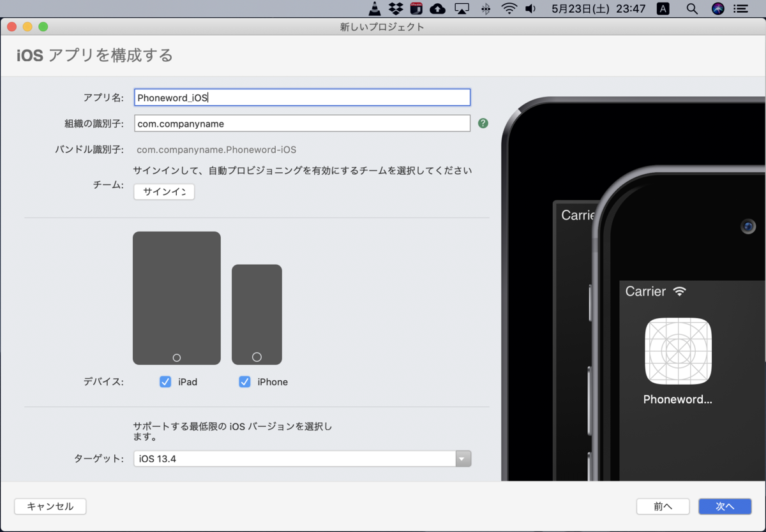Image resolution: width=766 pixels, height=532 pixels.
Task: Open the volume control icon
Action: [531, 9]
